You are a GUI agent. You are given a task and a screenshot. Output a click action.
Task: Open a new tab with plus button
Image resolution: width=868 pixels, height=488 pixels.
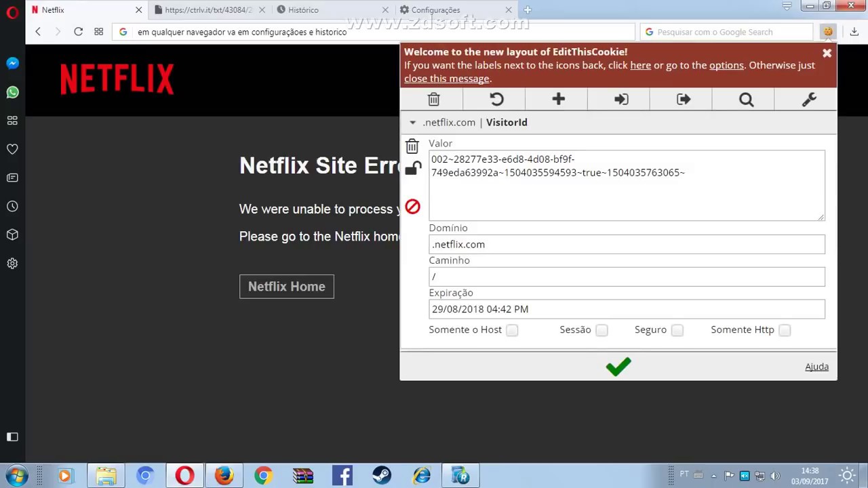click(528, 9)
